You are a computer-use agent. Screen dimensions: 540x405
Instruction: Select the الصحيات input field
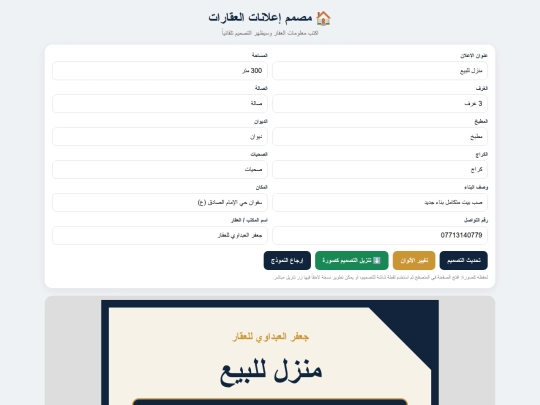pos(160,169)
